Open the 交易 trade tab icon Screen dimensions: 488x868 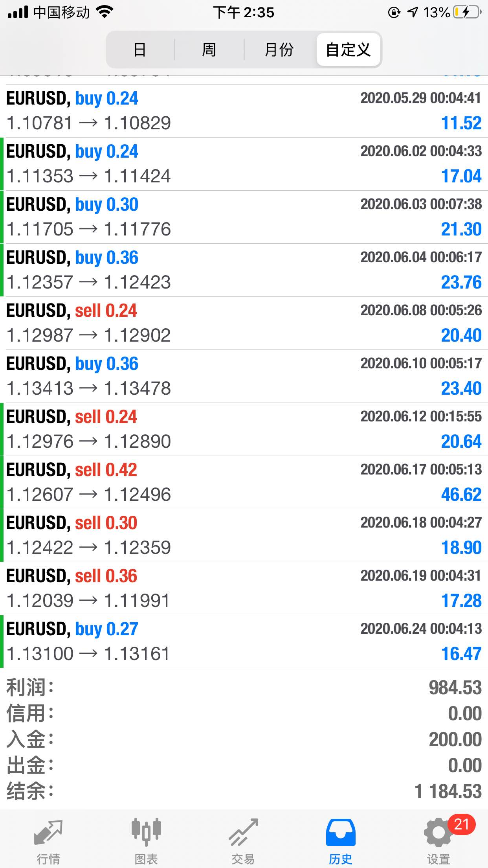(243, 832)
